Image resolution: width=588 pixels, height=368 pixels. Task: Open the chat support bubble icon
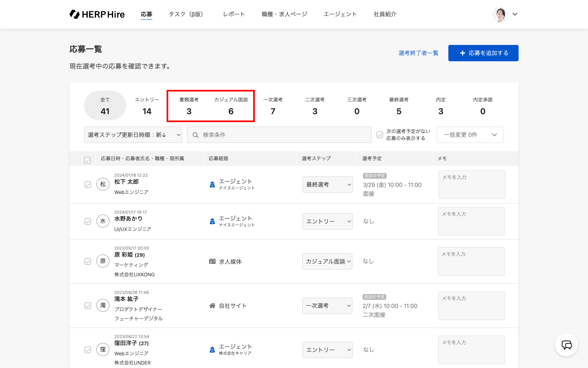click(566, 345)
